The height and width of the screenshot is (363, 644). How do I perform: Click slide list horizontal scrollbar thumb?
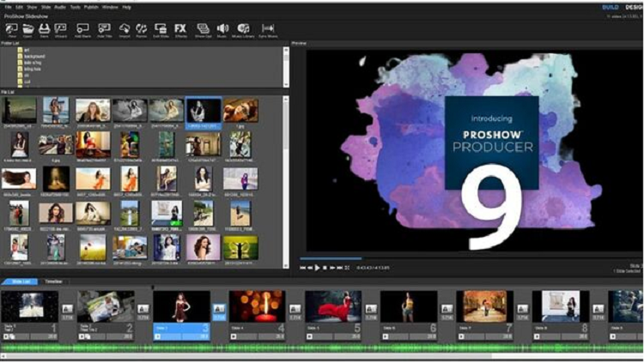[248, 357]
